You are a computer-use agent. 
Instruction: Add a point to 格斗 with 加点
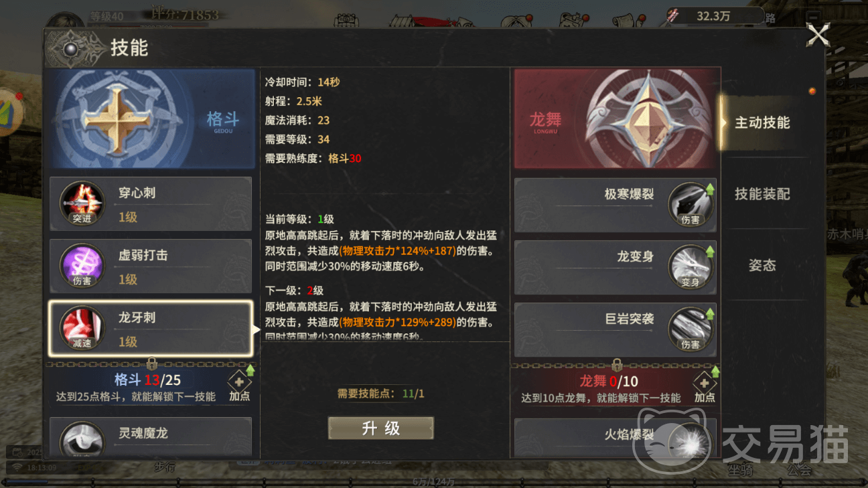[240, 386]
